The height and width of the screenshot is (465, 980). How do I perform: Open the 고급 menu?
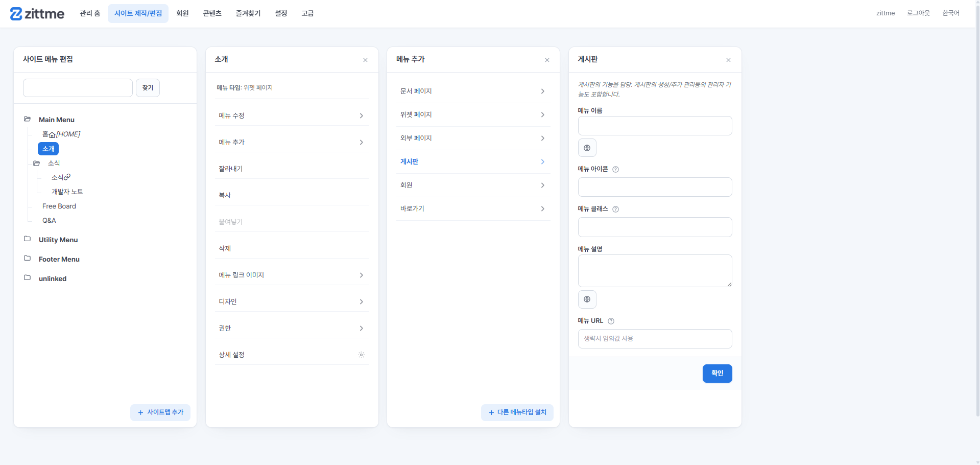(x=307, y=13)
